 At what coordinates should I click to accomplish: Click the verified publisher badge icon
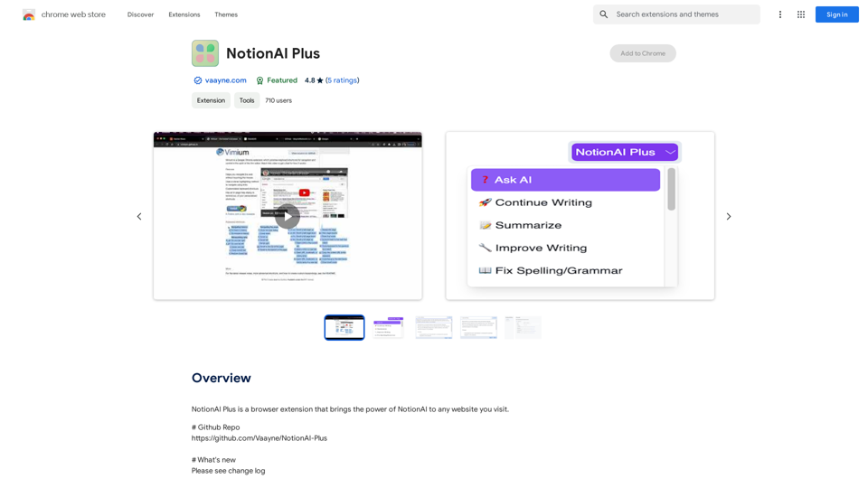click(x=198, y=80)
